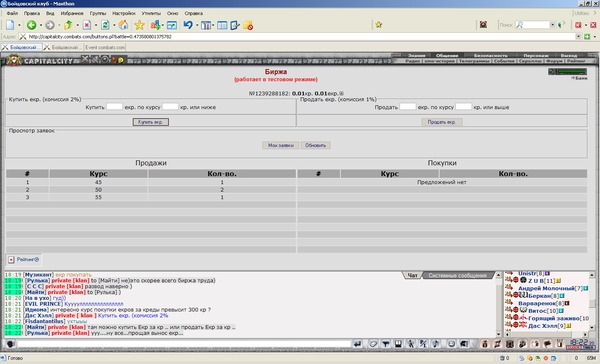The image size is (600, 364).
Task: Open Favorites with the yellow star icon
Action: (x=140, y=25)
